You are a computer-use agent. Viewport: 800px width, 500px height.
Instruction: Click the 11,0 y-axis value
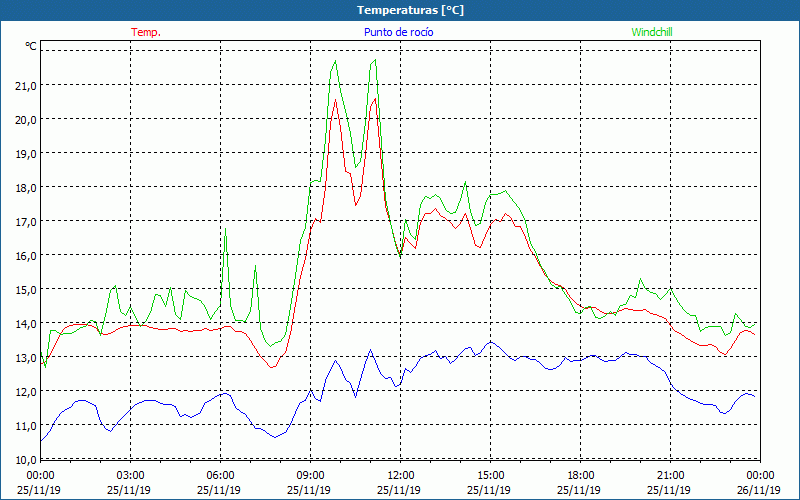click(26, 426)
